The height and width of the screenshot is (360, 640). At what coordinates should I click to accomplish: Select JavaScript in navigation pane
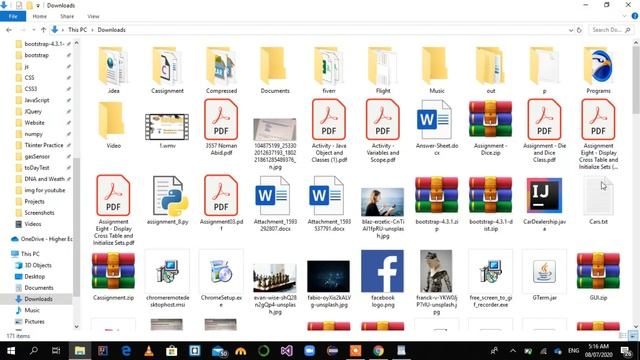point(37,100)
